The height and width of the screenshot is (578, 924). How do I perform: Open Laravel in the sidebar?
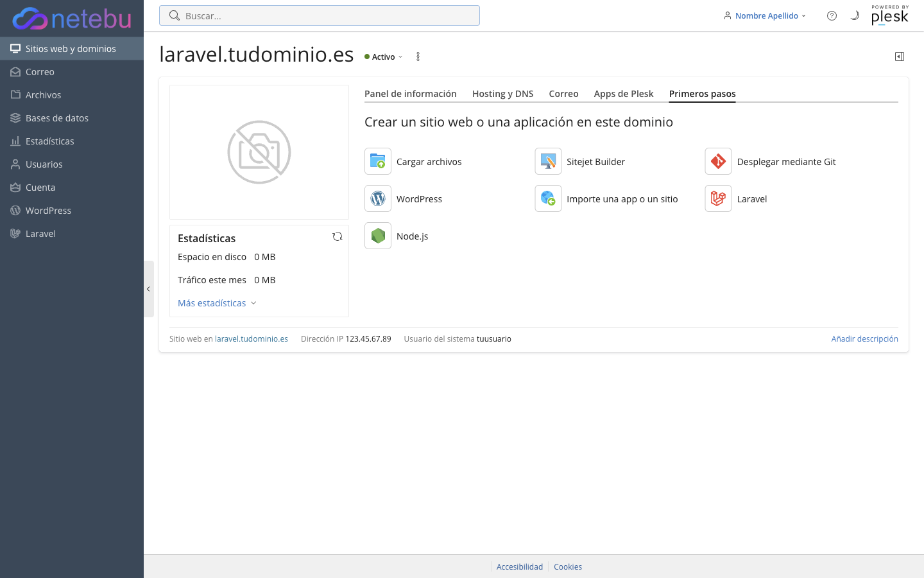pos(72,234)
